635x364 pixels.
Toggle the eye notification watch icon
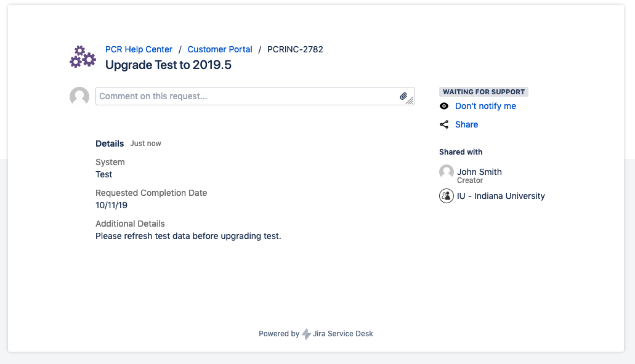point(444,106)
